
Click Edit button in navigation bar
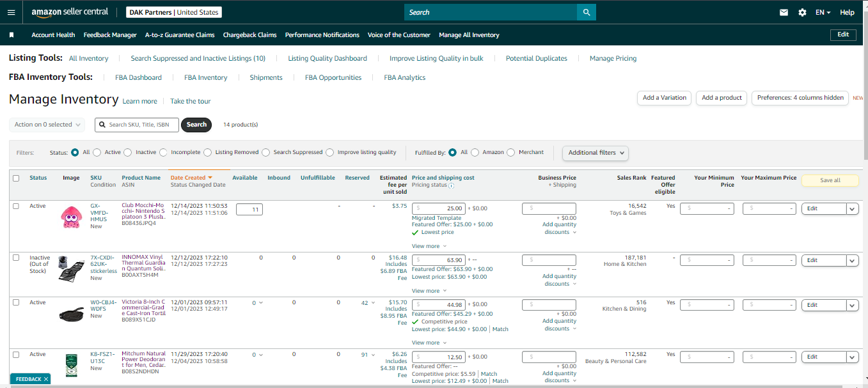coord(843,35)
